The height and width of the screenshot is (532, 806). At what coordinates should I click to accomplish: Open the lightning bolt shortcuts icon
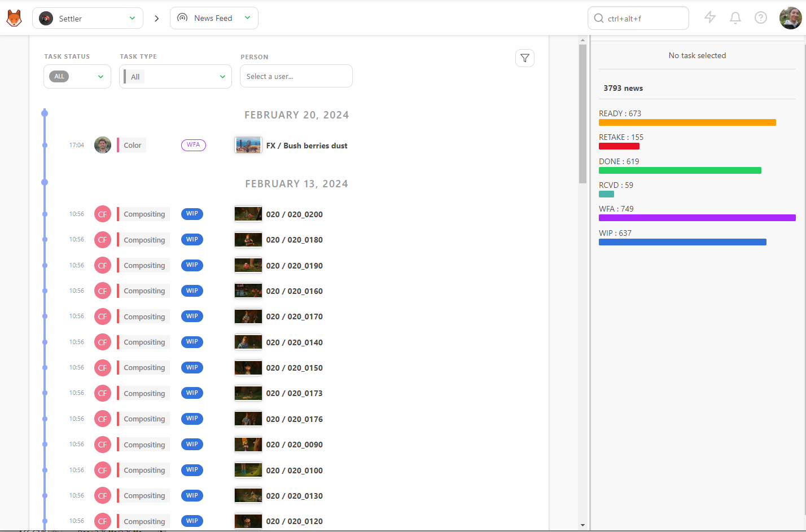(710, 17)
